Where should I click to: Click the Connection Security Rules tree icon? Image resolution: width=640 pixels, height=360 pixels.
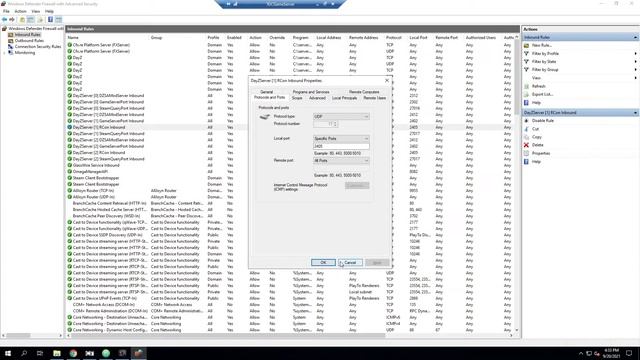(x=11, y=47)
